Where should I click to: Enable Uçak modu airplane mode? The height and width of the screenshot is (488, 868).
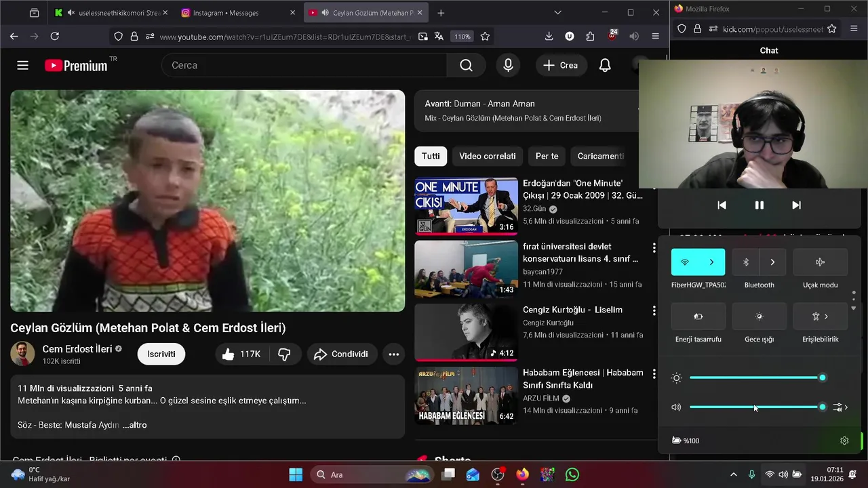coord(820,262)
